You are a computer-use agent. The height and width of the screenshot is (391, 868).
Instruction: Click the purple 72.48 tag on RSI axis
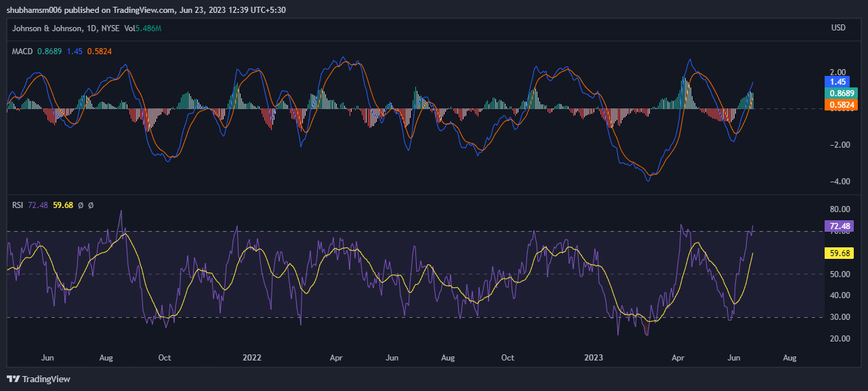click(839, 226)
